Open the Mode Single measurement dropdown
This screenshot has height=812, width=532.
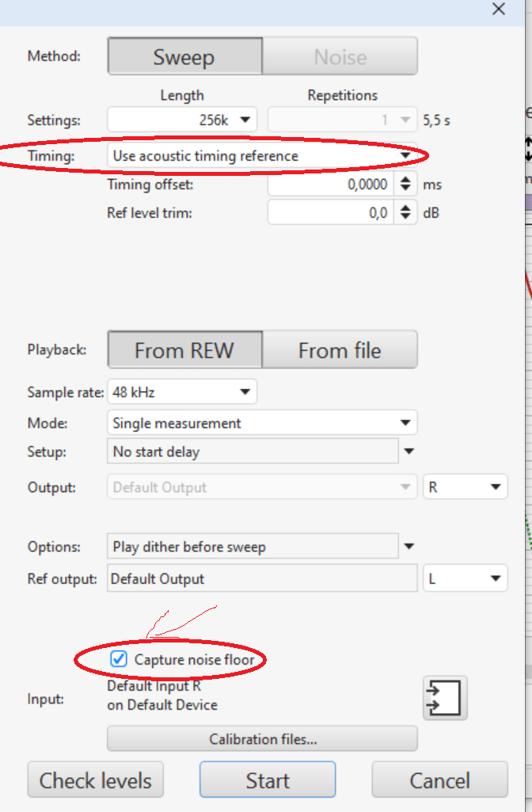pyautogui.click(x=262, y=423)
